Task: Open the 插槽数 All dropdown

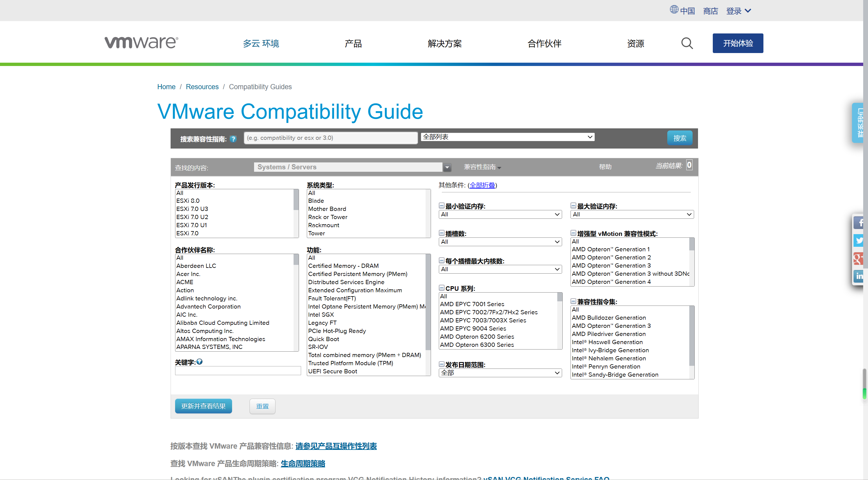Action: (500, 242)
